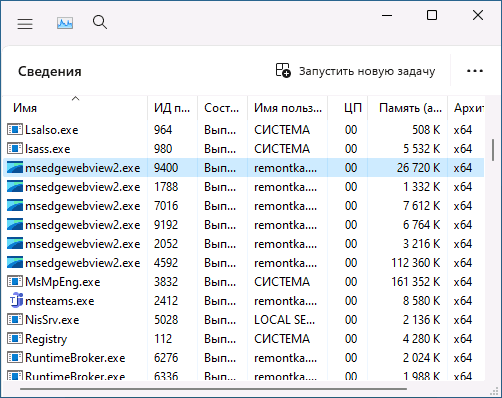Click the lsass.exe process icon
The height and width of the screenshot is (398, 502).
(x=15, y=148)
